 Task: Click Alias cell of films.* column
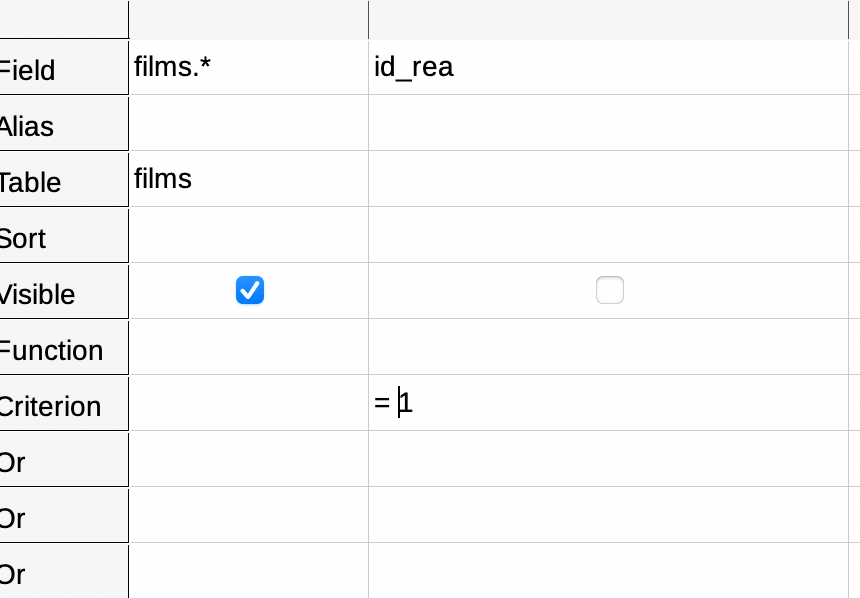pyautogui.click(x=249, y=123)
